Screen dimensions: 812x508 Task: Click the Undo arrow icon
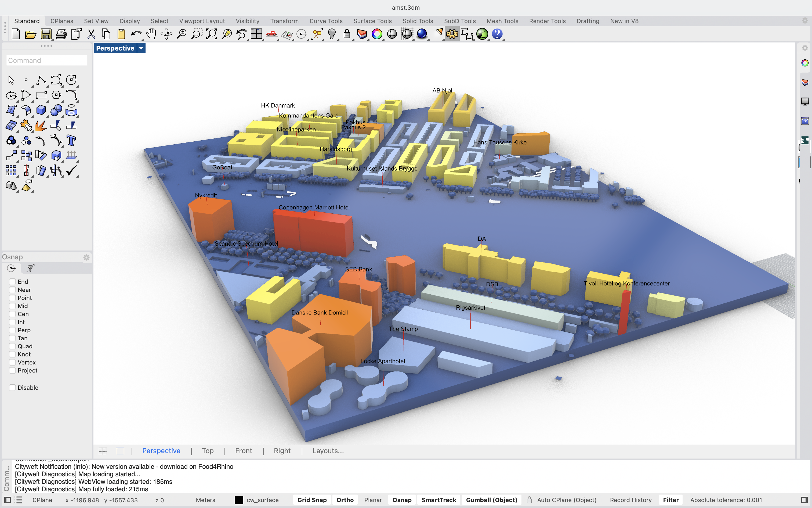coord(136,34)
